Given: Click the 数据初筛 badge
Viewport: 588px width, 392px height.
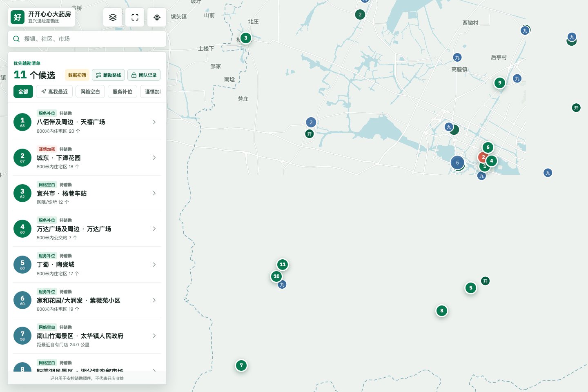Looking at the screenshot, I should tap(77, 75).
